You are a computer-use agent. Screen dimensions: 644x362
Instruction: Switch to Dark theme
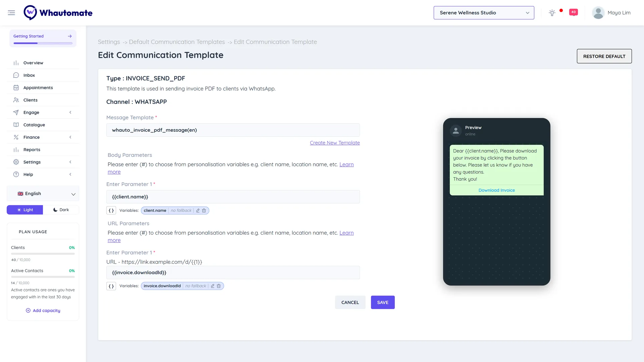point(61,210)
